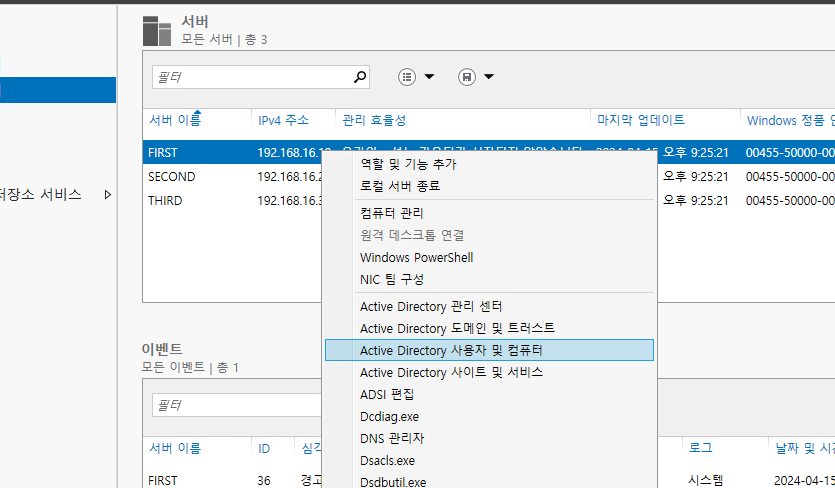
Task: Open ADSI 편집 from context menu
Action: point(387,394)
